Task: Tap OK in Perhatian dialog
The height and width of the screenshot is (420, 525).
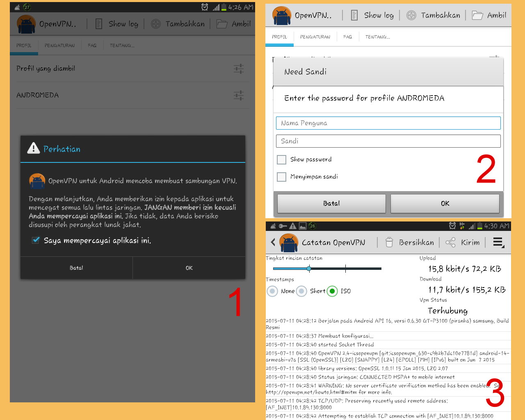Action: [189, 268]
